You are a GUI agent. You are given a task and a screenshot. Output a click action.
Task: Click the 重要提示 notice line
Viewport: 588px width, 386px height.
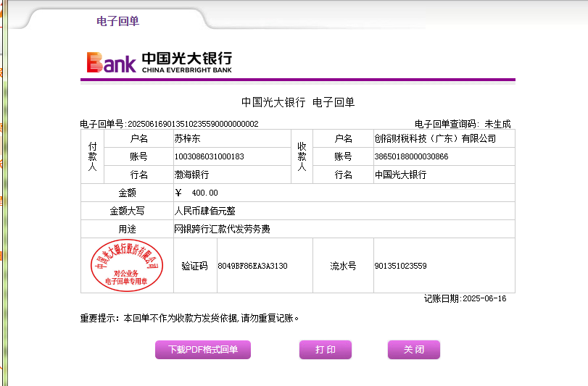coord(189,318)
